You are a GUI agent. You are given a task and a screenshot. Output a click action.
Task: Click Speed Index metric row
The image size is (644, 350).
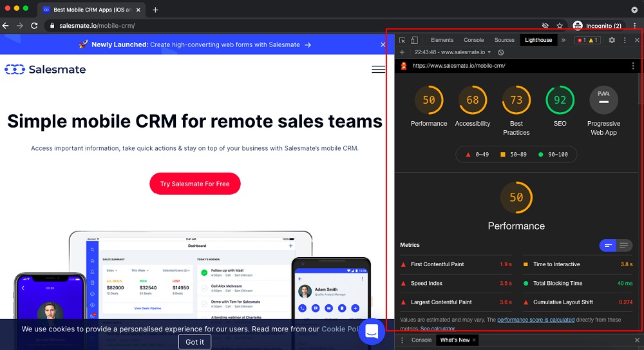pos(456,284)
